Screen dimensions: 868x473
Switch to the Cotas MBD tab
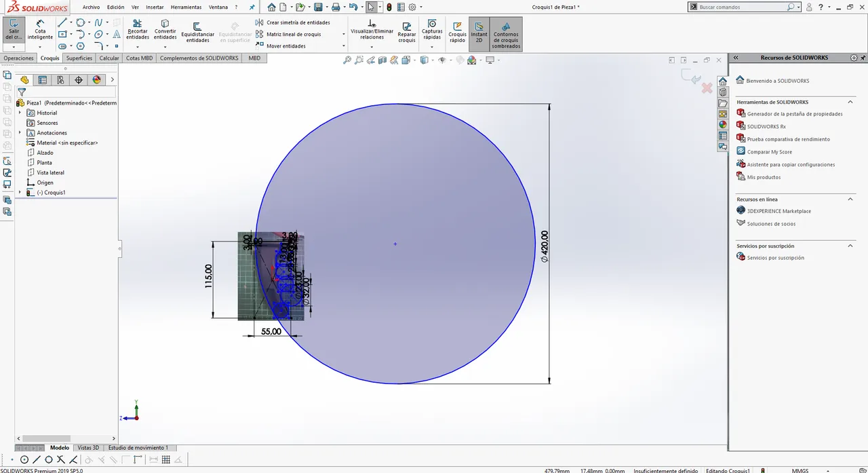coord(139,58)
